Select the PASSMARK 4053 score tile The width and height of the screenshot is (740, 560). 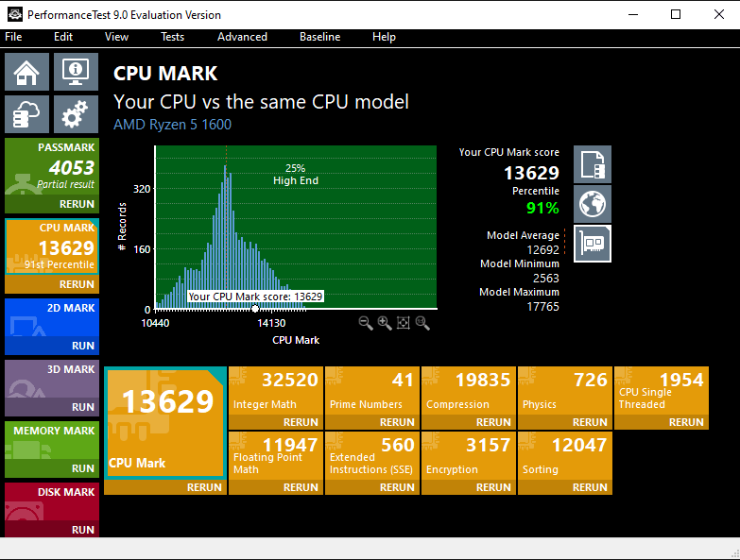pyautogui.click(x=52, y=166)
